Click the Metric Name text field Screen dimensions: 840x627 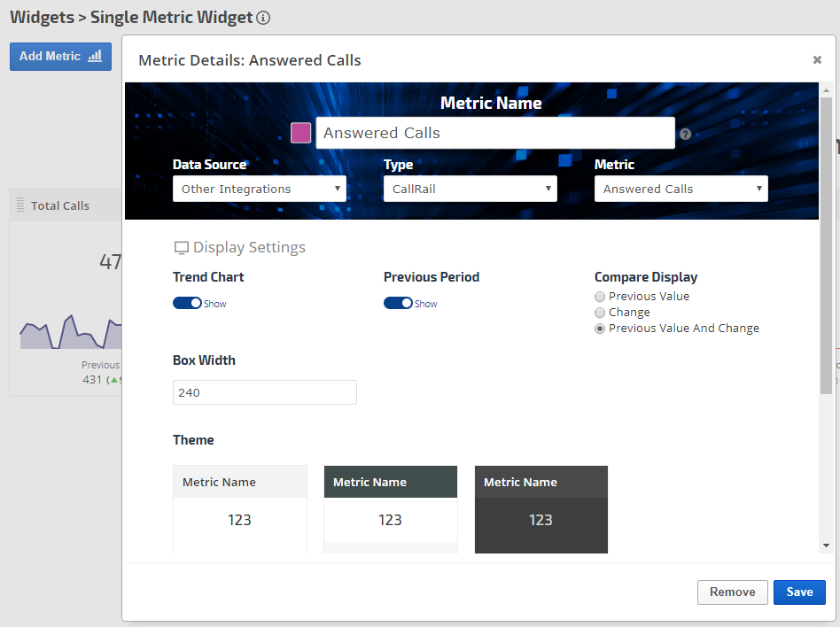494,133
